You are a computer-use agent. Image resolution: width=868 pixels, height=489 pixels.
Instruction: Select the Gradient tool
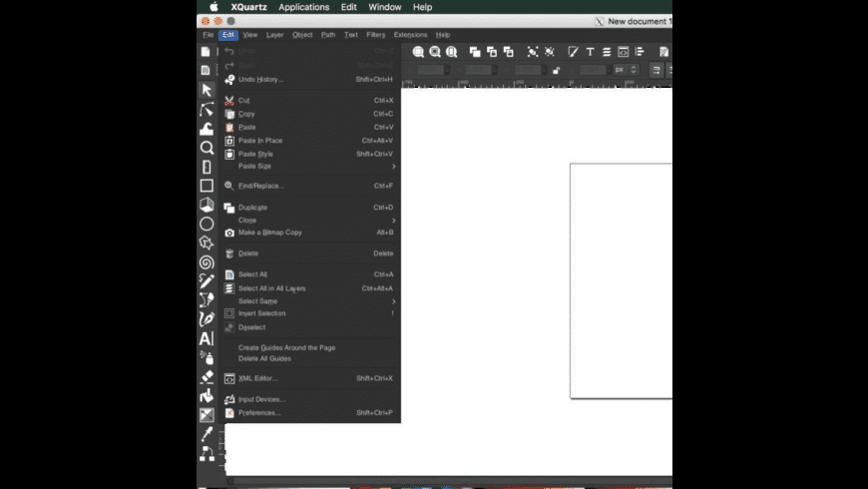[207, 415]
